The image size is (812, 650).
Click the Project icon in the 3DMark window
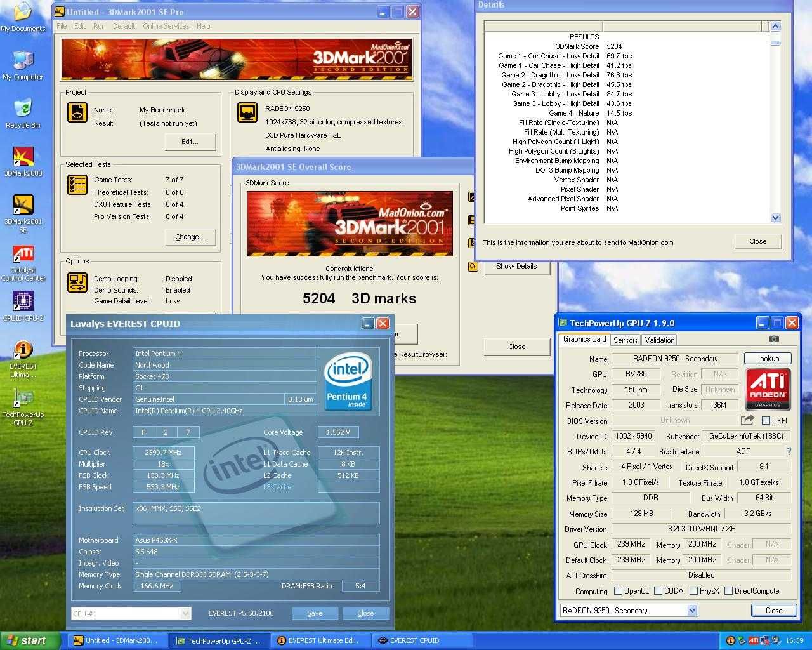[77, 112]
